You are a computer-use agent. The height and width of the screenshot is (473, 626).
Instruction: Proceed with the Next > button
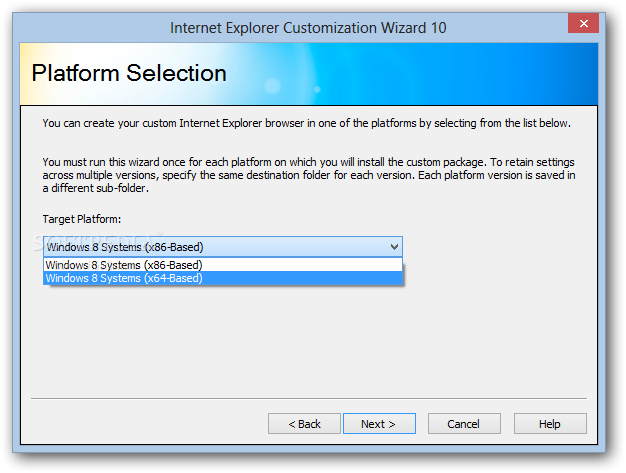(379, 424)
